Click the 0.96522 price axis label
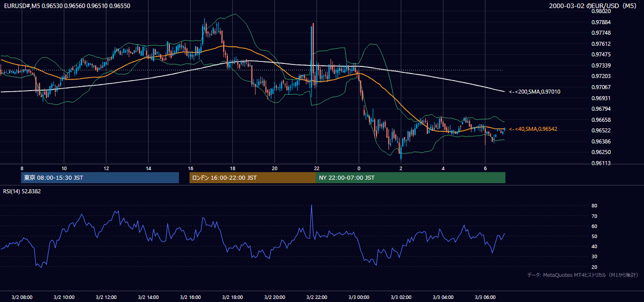Image resolution: width=644 pixels, height=302 pixels. (601, 130)
